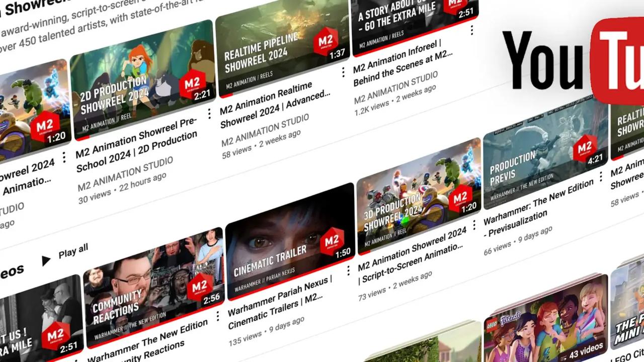Viewport: 644px width, 362px height.
Task: Open options menu for Warhammer Previsualization video
Action: point(600,176)
